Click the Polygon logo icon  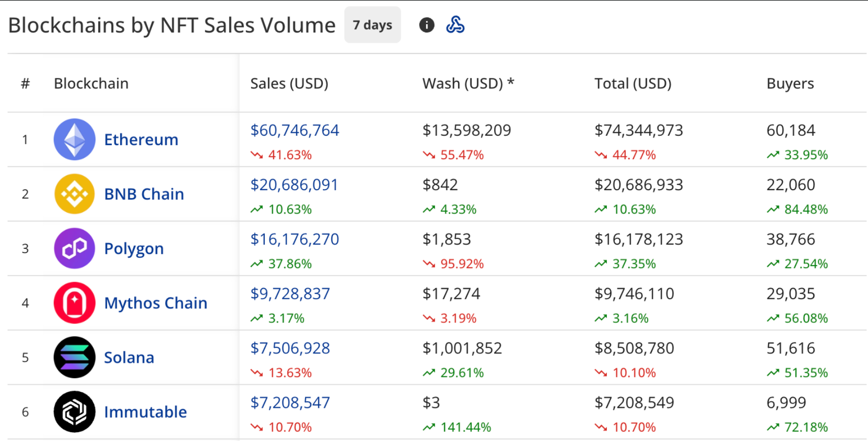click(x=74, y=248)
